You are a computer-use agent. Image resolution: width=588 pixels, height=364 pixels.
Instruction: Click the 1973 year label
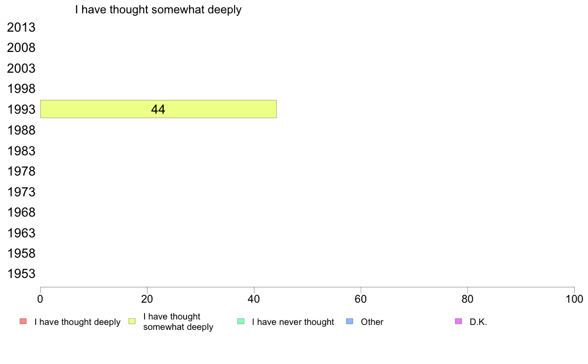pos(21,192)
